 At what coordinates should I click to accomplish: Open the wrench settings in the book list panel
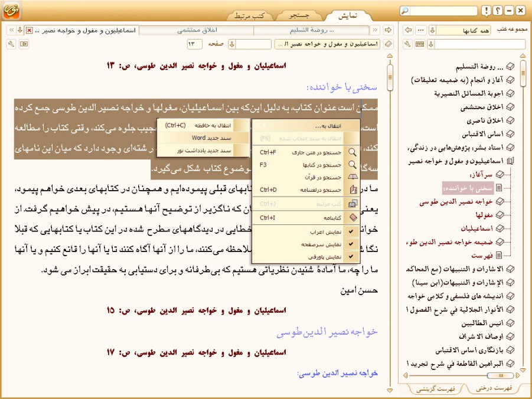click(x=408, y=44)
